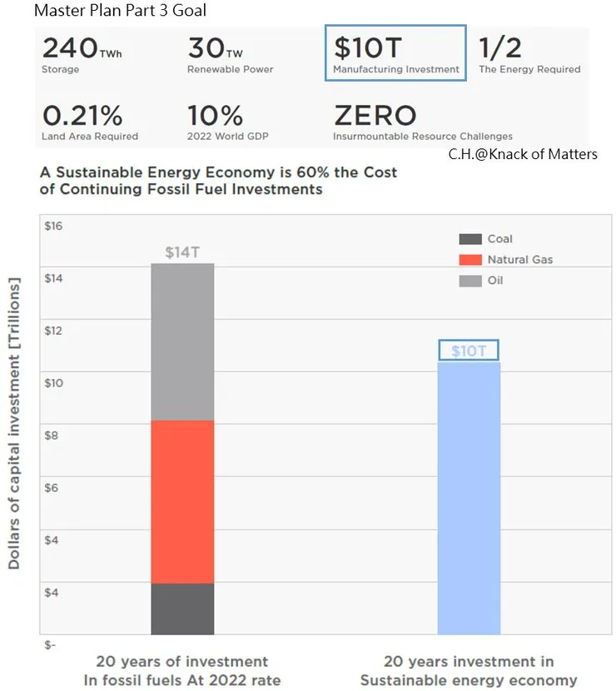Click the C.H.@Knack of Matters watermark
The width and height of the screenshot is (616, 691).
[x=522, y=154]
